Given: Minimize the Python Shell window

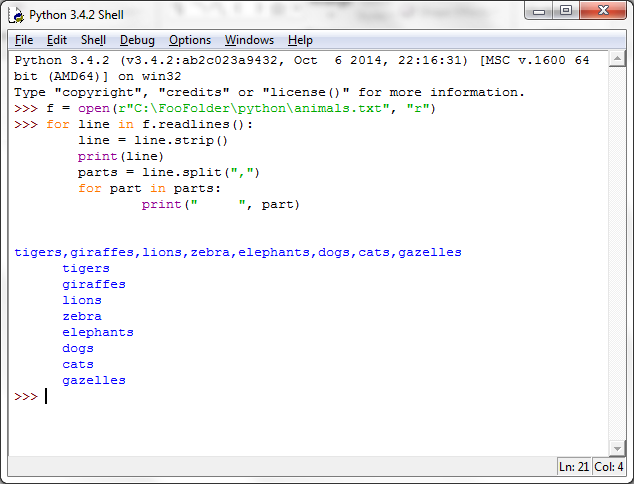Looking at the screenshot, I should [539, 11].
